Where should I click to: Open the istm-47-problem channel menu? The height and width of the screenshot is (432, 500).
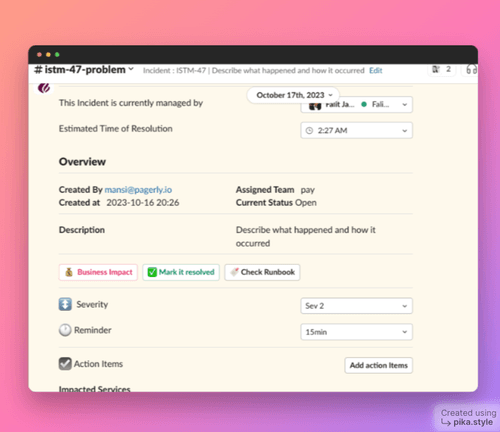coord(84,70)
